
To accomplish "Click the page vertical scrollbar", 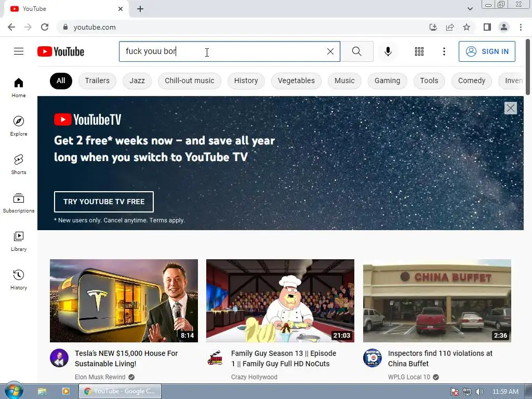I will pos(528,68).
